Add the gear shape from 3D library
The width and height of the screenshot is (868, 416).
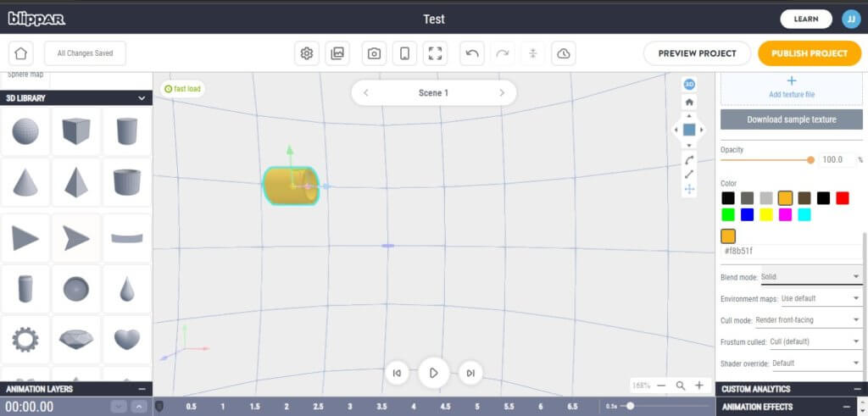25,339
